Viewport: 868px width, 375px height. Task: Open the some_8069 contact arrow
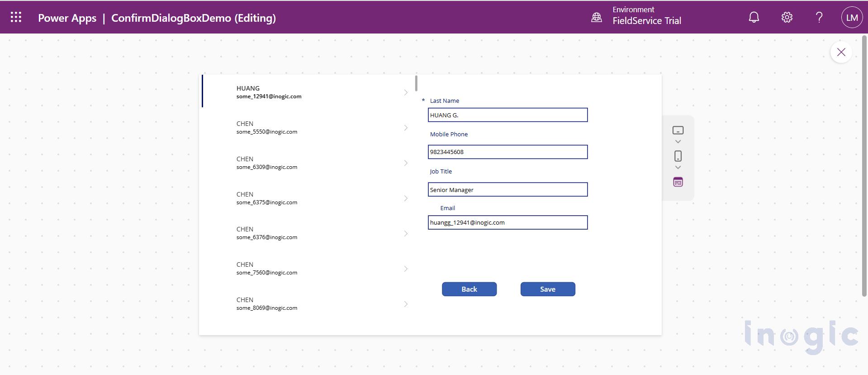[406, 304]
